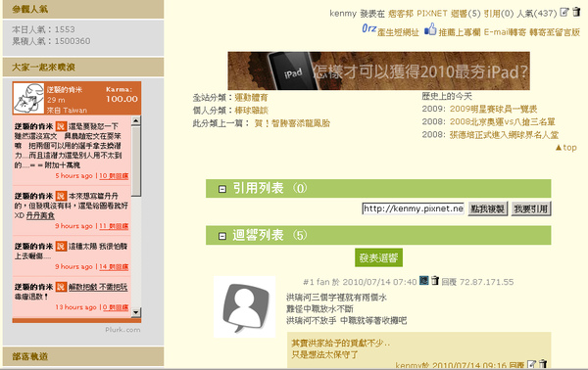Click the IP address 72.87.171.55
Viewport: 588px width, 370px height.
click(487, 282)
